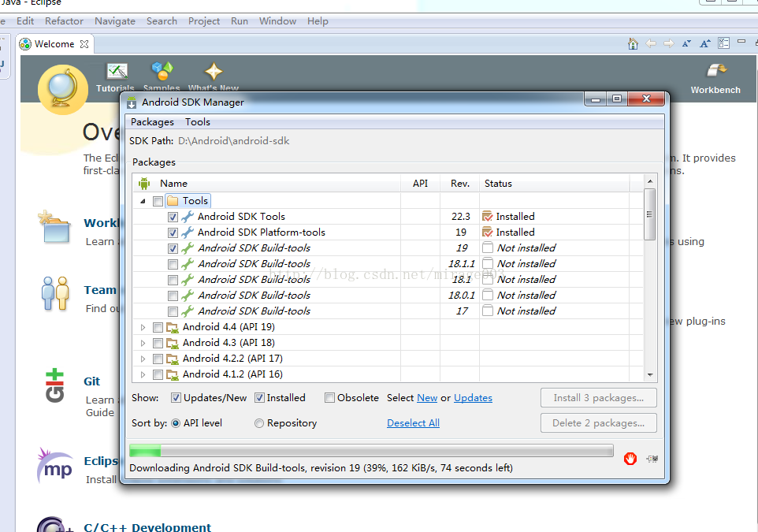Screen dimensions: 758x532
Task: Click the Android 4.4 (API 19) folder icon
Action: coord(172,327)
